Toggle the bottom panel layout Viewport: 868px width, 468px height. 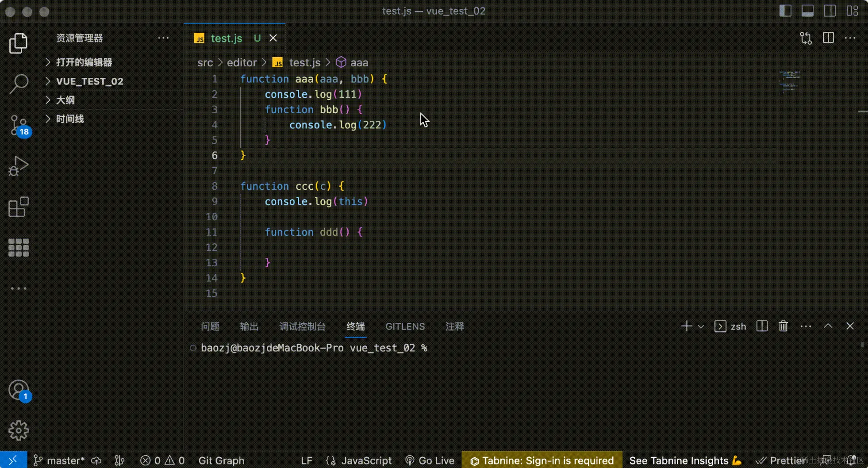(x=807, y=11)
